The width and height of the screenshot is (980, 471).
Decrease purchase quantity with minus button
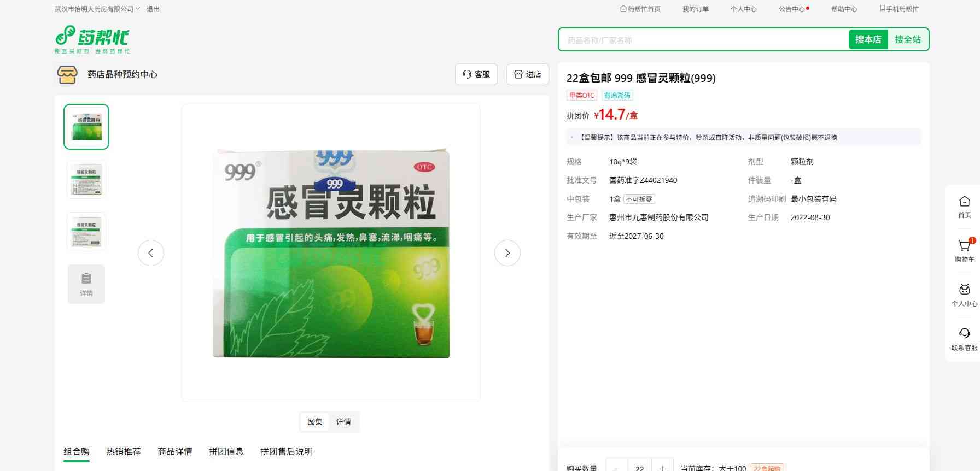point(617,467)
